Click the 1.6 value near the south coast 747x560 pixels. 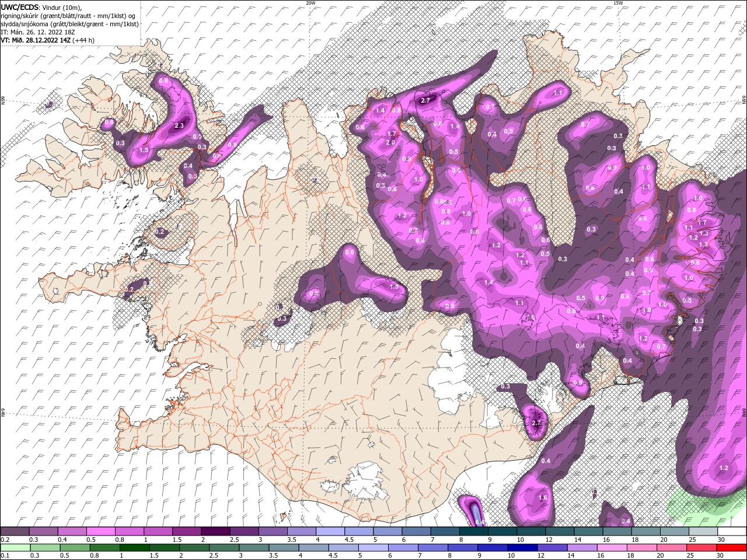pos(543,498)
